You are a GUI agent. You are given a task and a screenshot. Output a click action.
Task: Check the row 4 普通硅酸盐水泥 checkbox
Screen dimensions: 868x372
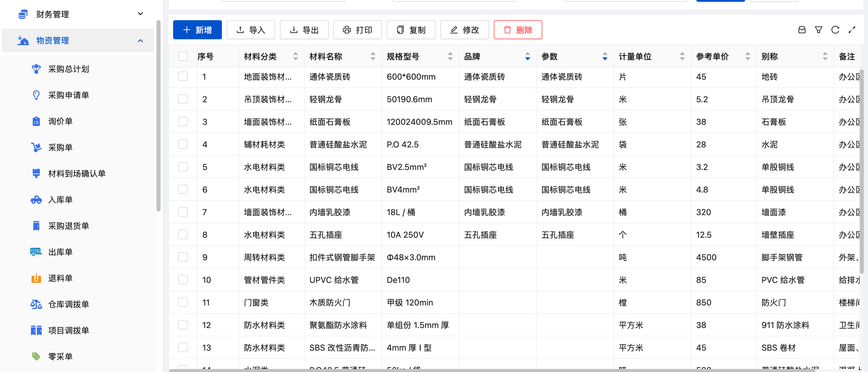183,144
